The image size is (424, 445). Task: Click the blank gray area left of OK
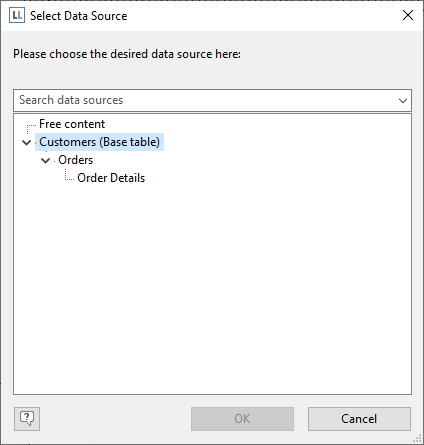(x=115, y=419)
